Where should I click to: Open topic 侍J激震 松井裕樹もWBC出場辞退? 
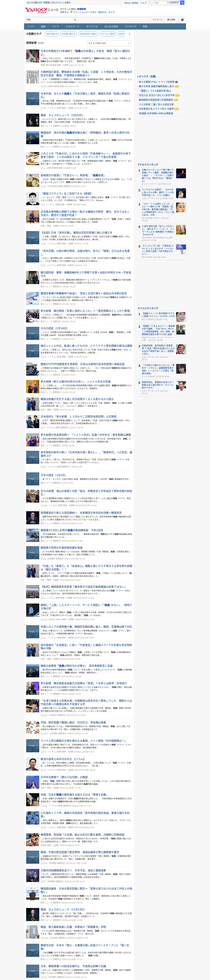[156, 113]
